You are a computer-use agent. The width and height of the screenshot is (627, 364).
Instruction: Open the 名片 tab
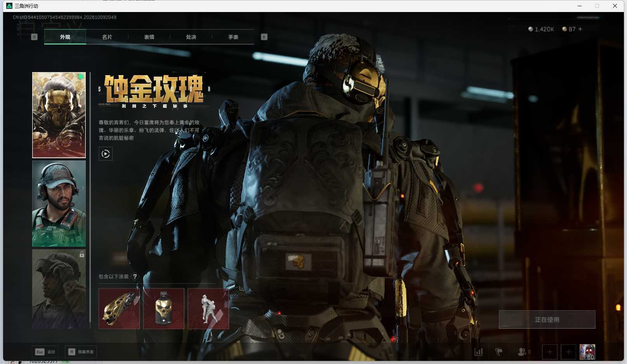(107, 37)
